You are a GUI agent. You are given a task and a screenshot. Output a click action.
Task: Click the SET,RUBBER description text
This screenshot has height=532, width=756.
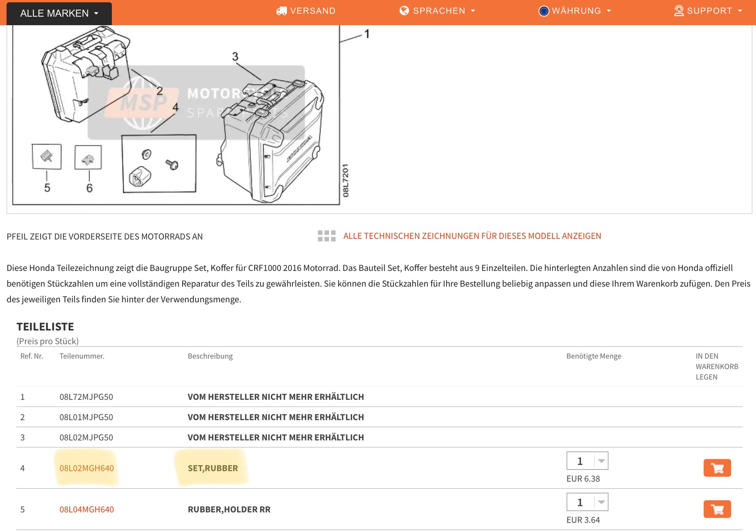coord(213,468)
